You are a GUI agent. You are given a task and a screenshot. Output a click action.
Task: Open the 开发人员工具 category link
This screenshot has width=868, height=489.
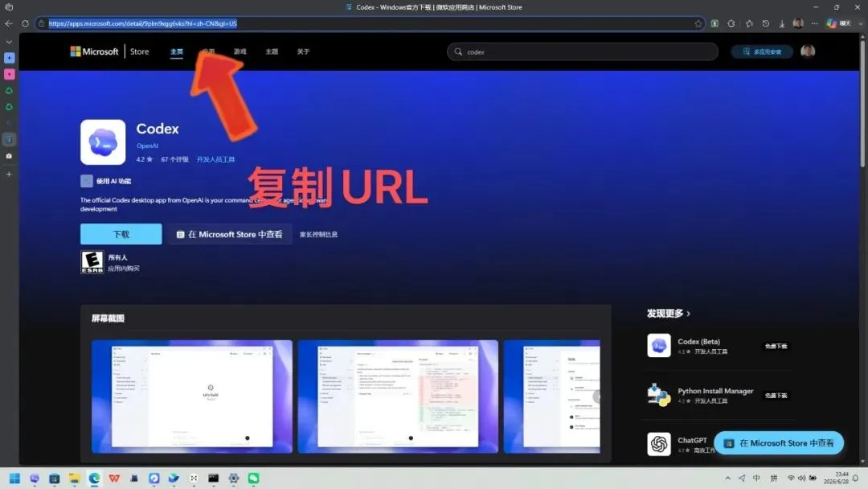click(x=216, y=159)
